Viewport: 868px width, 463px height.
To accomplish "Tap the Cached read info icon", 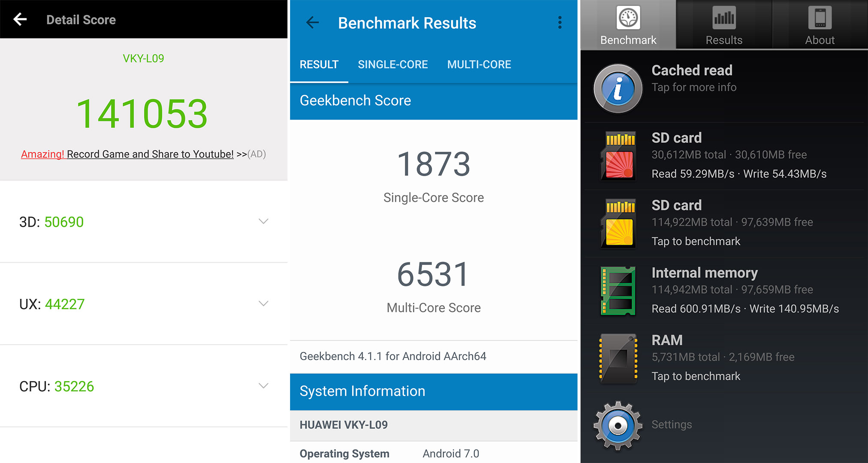I will pyautogui.click(x=618, y=89).
